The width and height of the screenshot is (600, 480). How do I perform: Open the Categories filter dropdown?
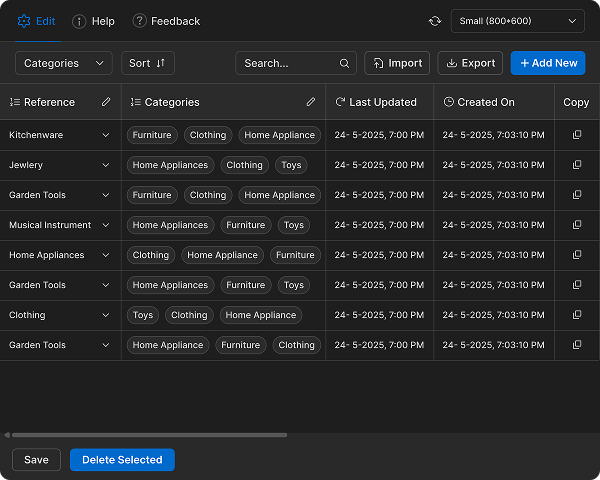pyautogui.click(x=64, y=63)
